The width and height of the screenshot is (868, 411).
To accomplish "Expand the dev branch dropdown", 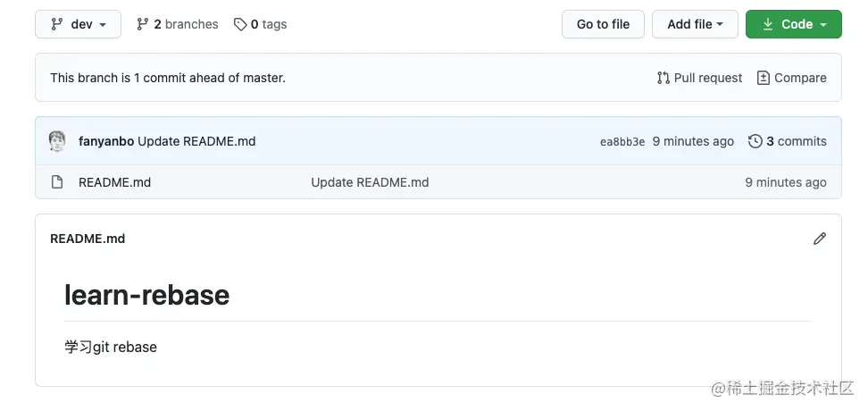I will click(78, 24).
